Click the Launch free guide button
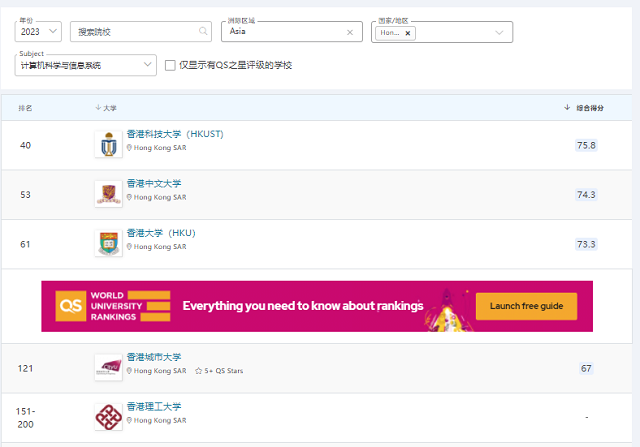 526,306
